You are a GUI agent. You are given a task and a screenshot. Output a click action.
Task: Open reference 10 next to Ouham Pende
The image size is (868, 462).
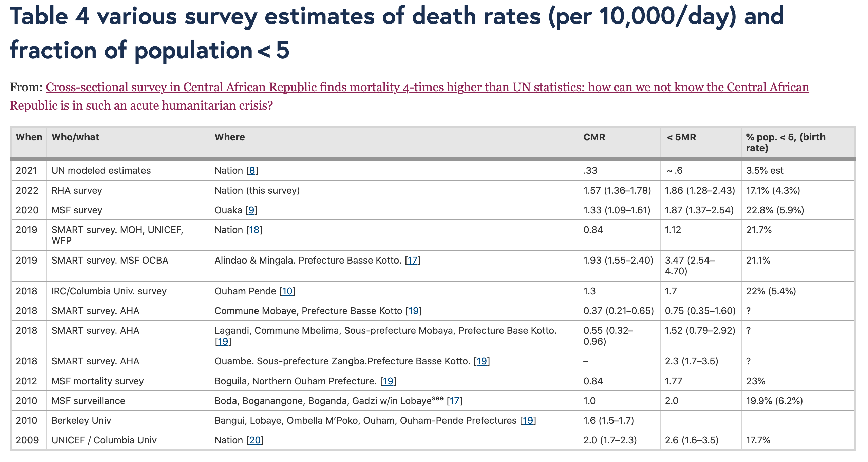(287, 291)
